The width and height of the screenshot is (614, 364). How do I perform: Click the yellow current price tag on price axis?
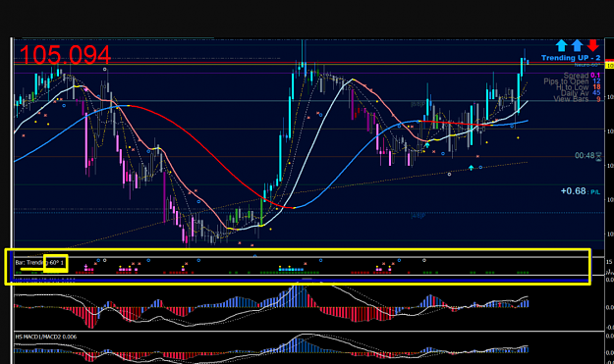click(x=610, y=66)
